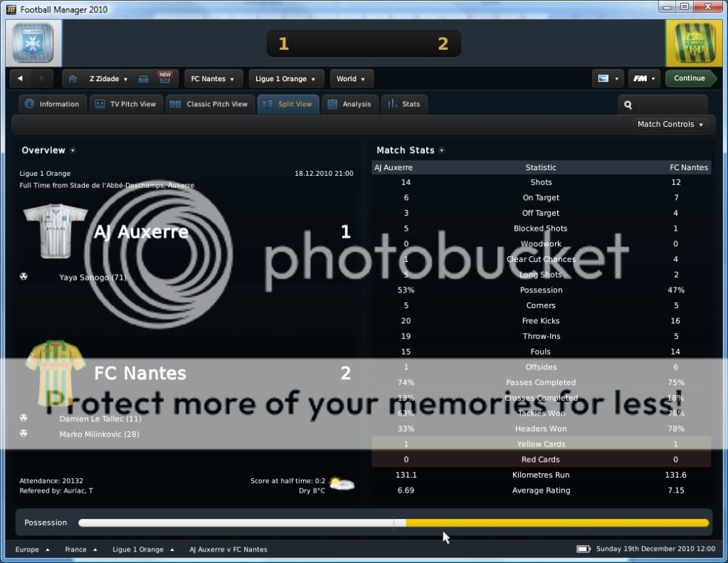Click the search magnifier icon

628,105
